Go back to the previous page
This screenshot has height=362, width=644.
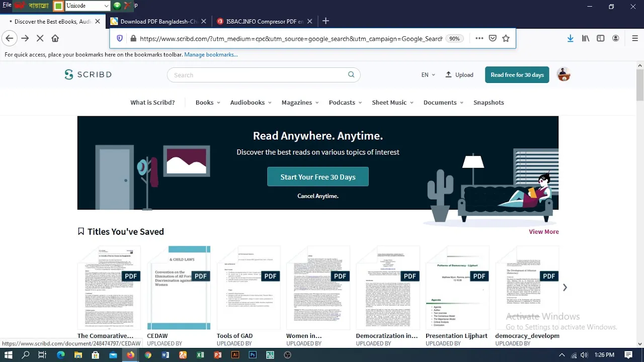9,38
